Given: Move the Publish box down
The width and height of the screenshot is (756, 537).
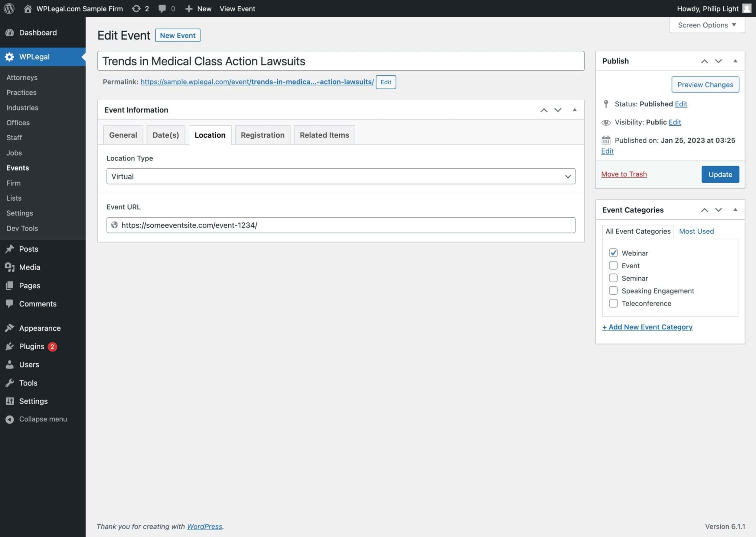Looking at the screenshot, I should 718,61.
